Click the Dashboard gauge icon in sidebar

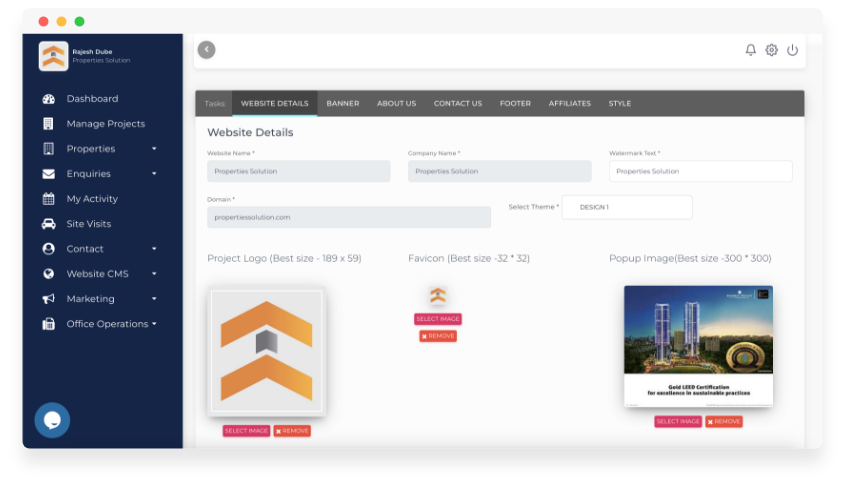coord(48,99)
